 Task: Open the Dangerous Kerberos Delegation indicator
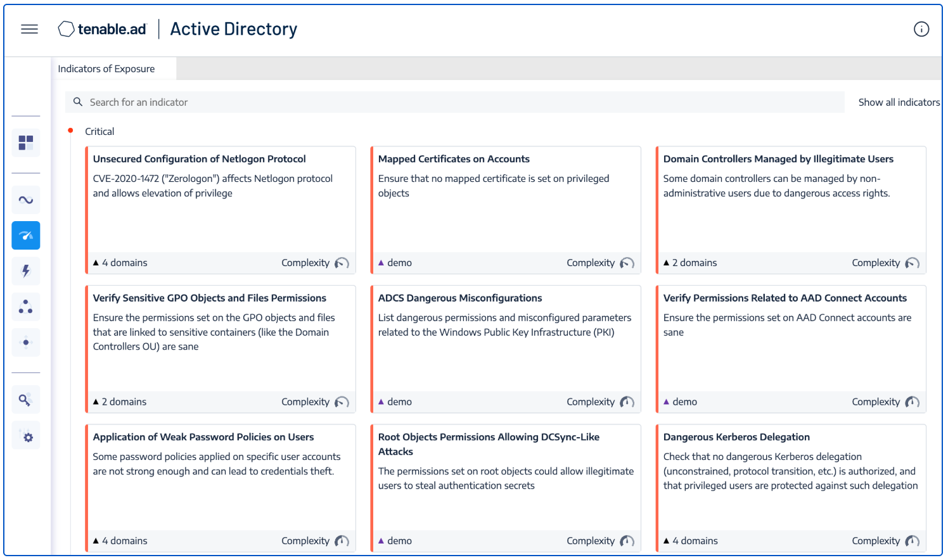pyautogui.click(x=736, y=437)
